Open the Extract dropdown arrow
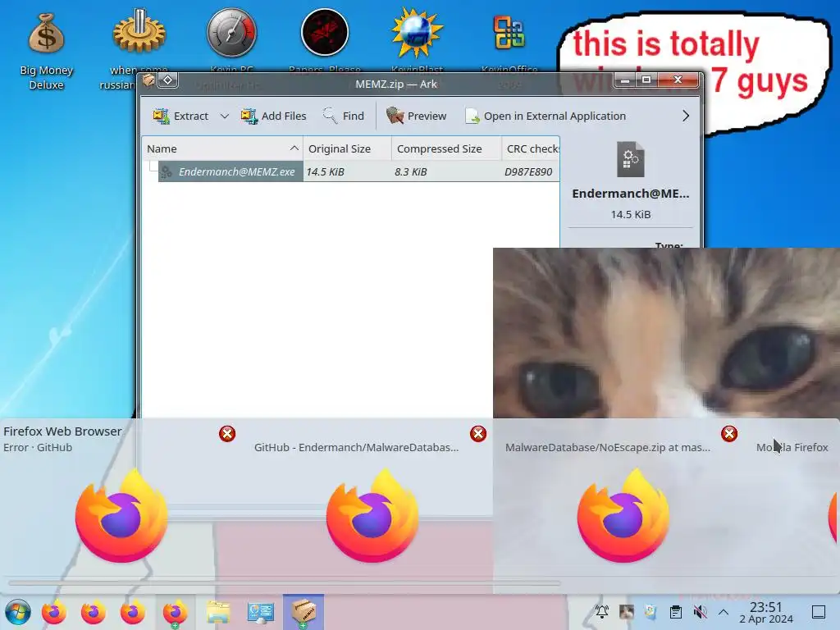 tap(225, 116)
